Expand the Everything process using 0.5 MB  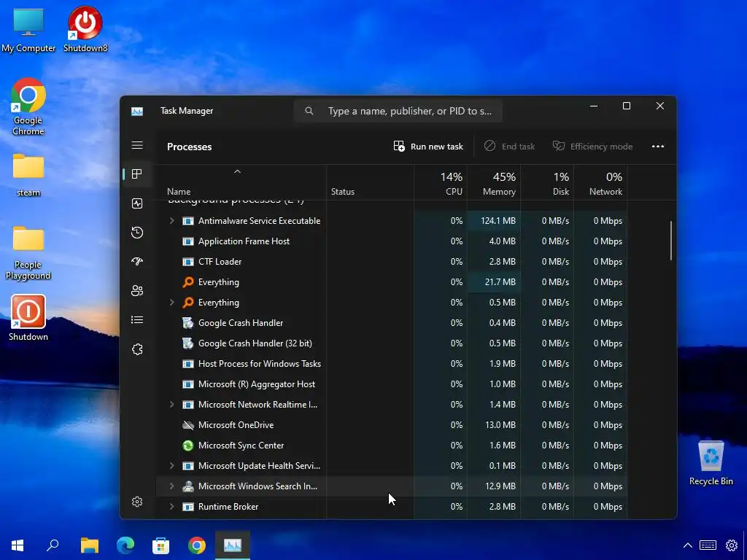[172, 303]
